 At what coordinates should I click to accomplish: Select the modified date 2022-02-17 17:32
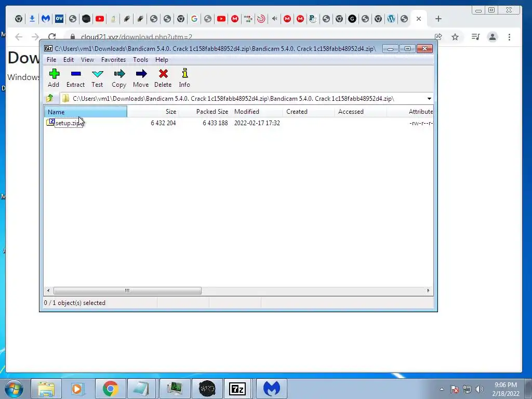click(x=257, y=123)
